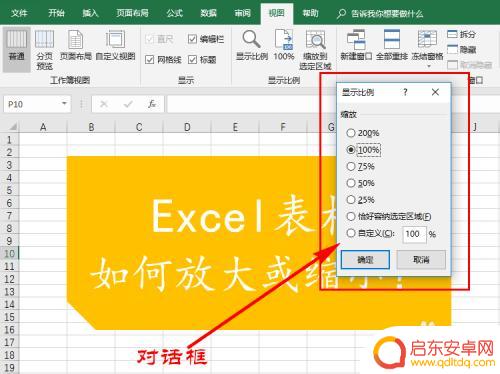Select the 75% zoom radio option
Viewport: 500px width, 374px height.
[x=351, y=166]
